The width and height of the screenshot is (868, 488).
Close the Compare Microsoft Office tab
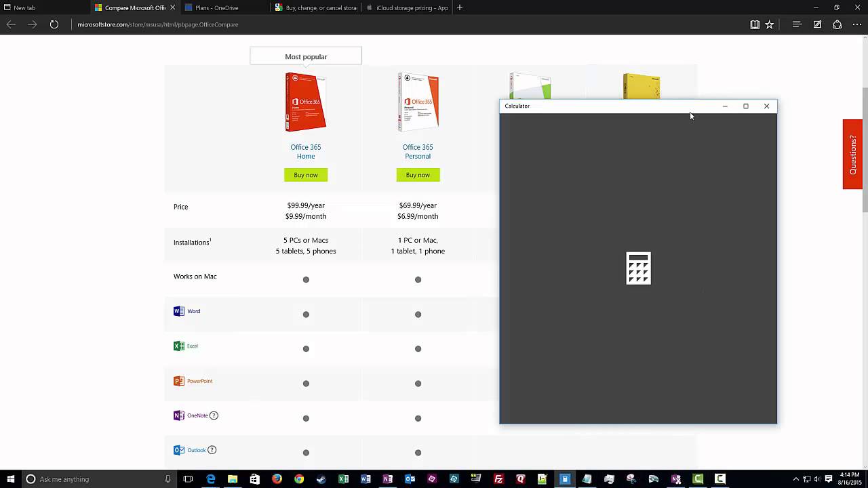(x=172, y=7)
